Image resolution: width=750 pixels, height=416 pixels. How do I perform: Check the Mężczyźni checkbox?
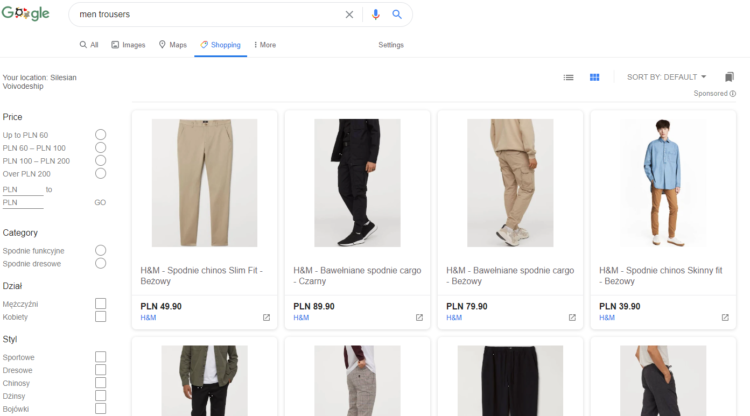100,304
